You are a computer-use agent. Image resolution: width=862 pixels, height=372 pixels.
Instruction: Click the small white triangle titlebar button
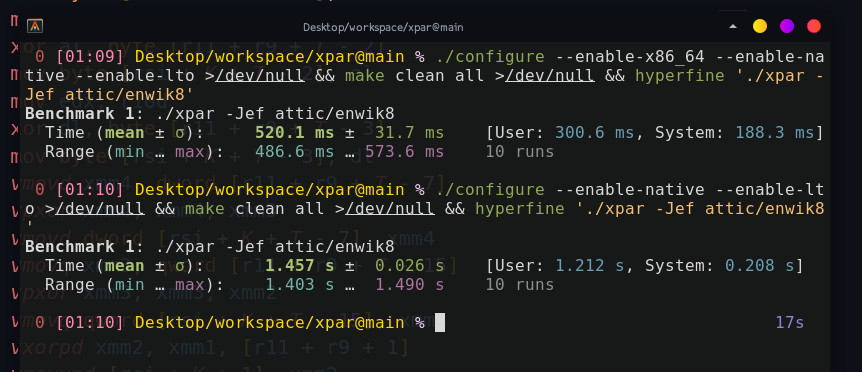pyautogui.click(x=733, y=26)
